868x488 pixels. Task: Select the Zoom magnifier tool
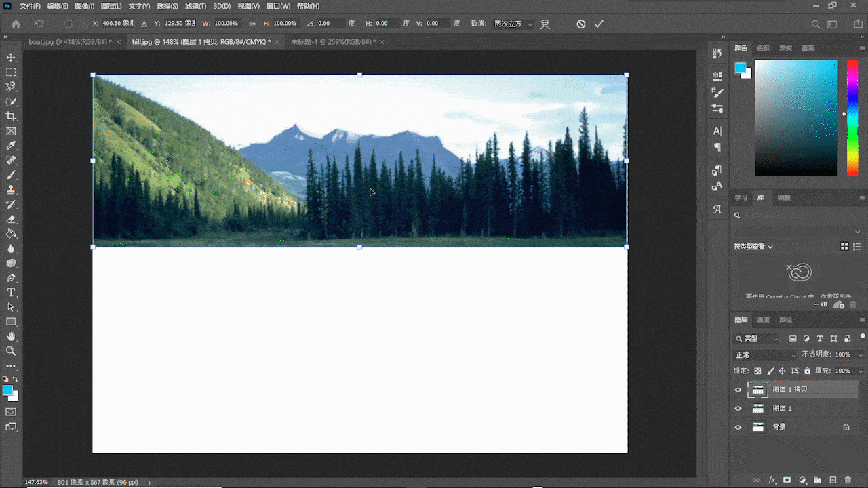pyautogui.click(x=11, y=351)
